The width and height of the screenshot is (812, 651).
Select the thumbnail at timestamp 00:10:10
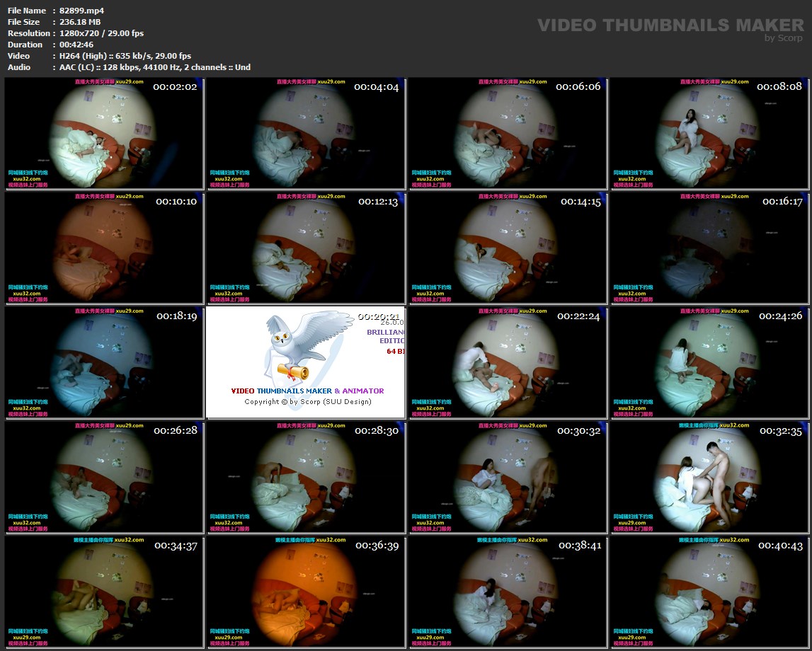103,248
